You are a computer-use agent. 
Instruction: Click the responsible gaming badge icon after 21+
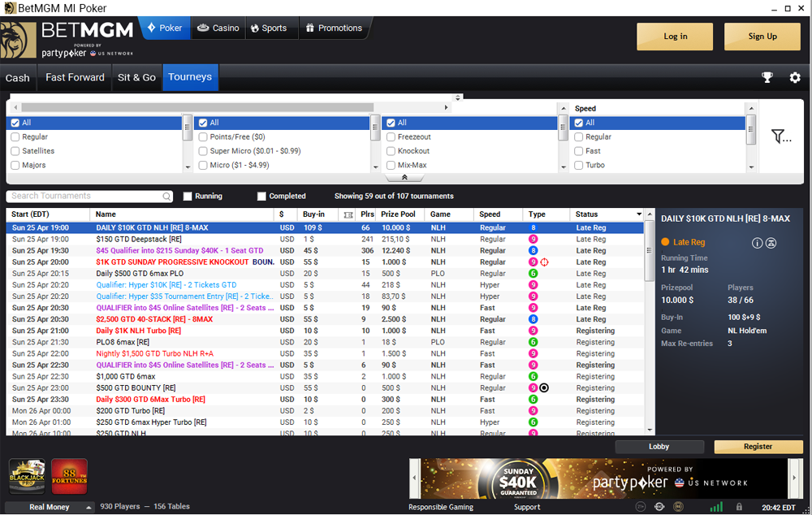[659, 507]
